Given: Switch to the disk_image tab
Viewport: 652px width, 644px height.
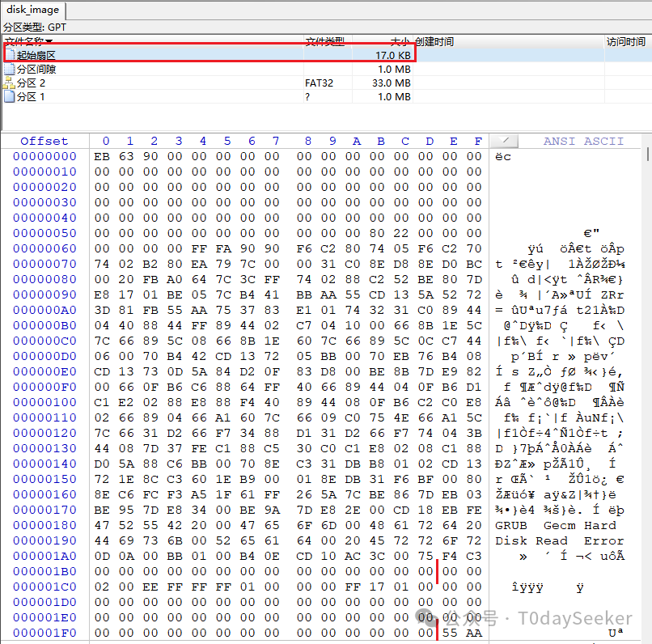Looking at the screenshot, I should (33, 10).
